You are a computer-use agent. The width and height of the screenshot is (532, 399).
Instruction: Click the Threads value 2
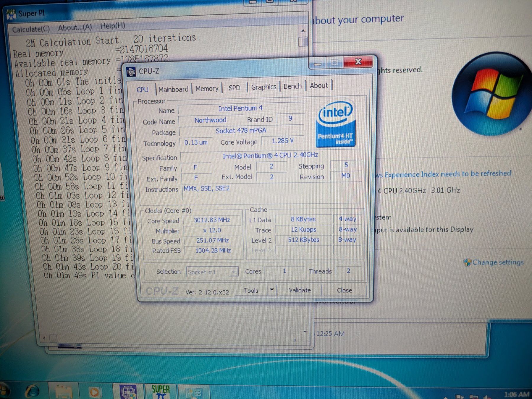click(348, 271)
